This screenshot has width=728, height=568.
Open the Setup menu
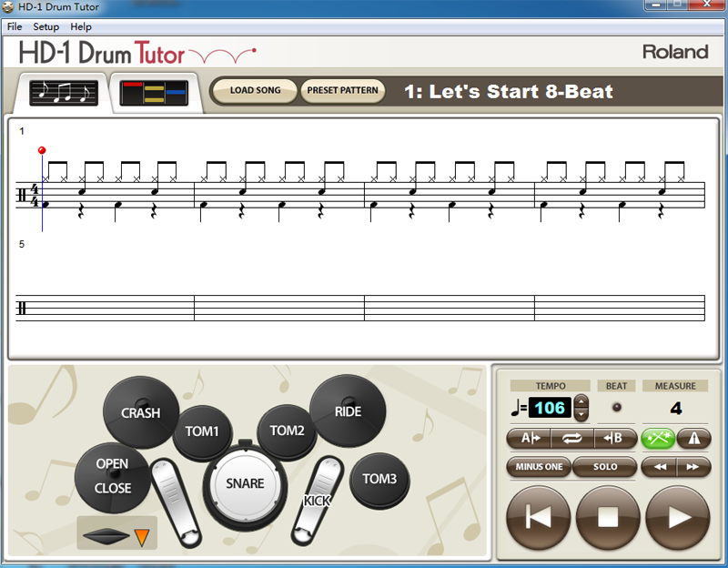(46, 26)
